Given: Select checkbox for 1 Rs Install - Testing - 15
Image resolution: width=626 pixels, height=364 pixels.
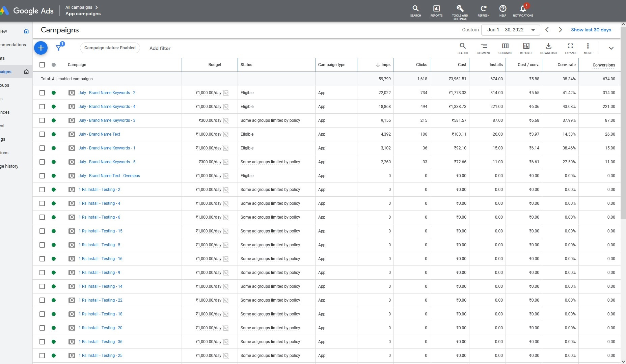Looking at the screenshot, I should coord(42,231).
